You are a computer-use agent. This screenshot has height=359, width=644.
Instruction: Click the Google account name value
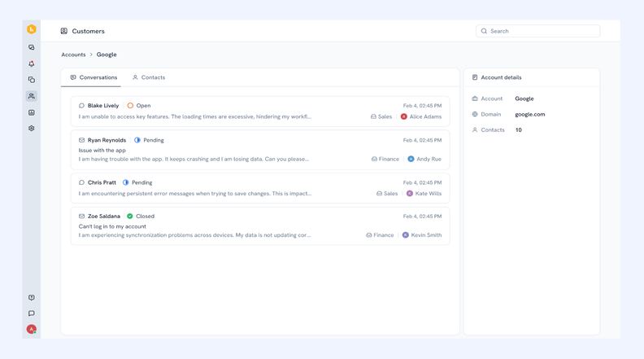[524, 99]
